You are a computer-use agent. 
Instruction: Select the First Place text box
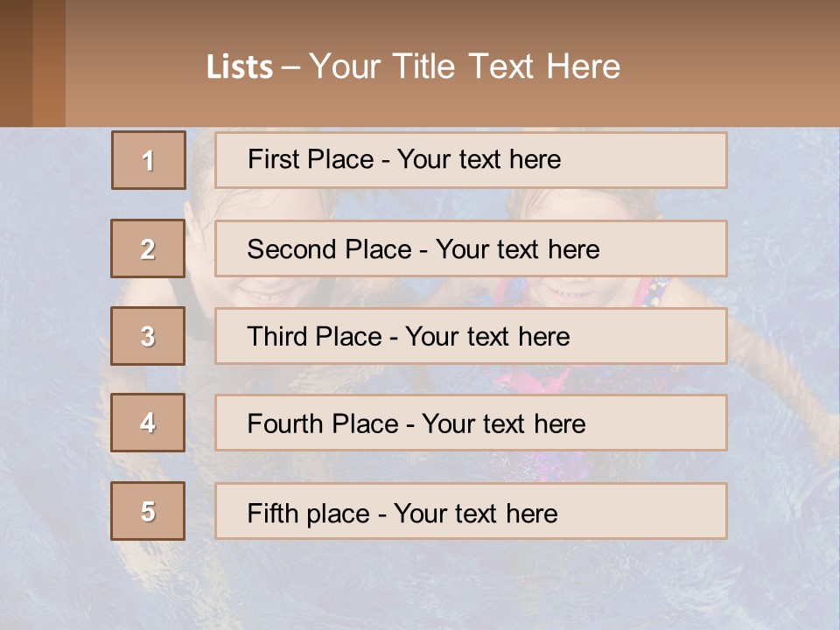coord(471,160)
